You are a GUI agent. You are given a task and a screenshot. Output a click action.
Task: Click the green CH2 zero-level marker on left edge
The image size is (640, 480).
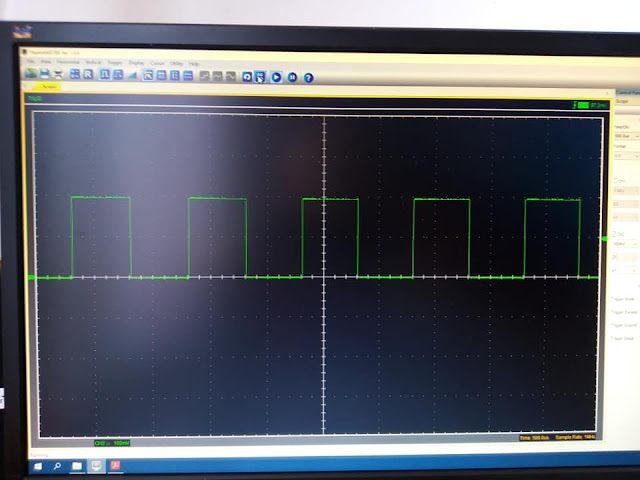click(31, 278)
